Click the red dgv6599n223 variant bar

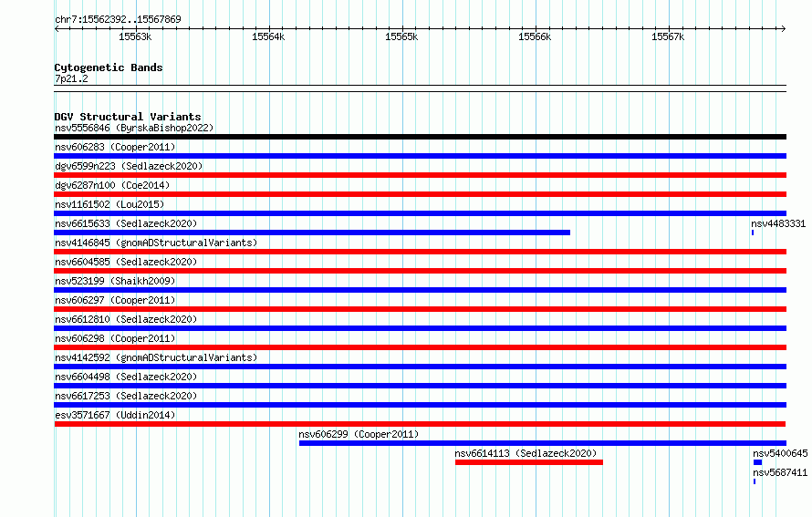pyautogui.click(x=420, y=175)
